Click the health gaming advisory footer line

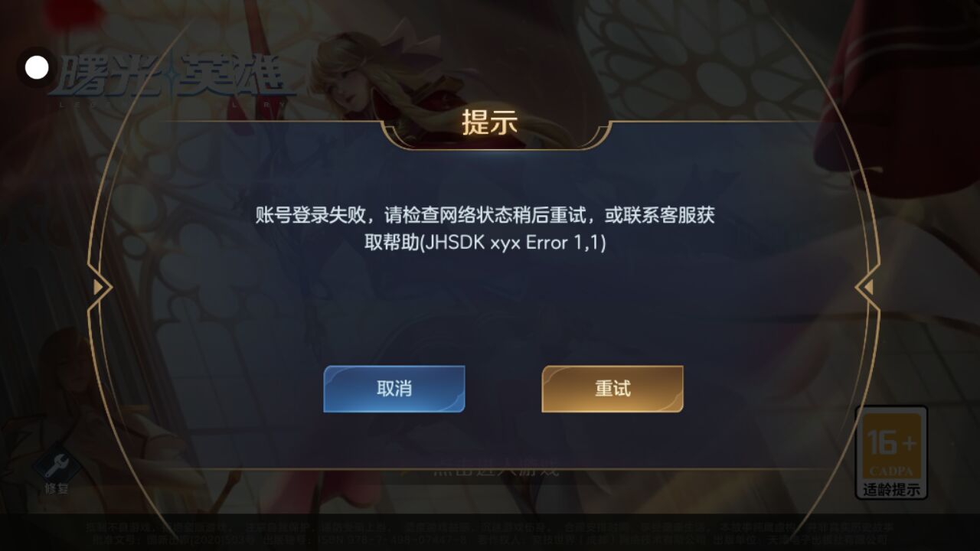(488, 528)
